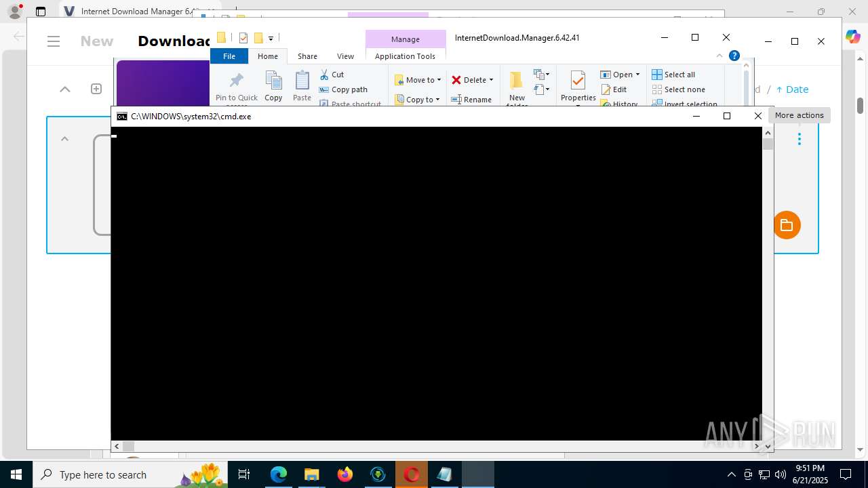The height and width of the screenshot is (488, 868).
Task: Switch to the Share ribbon tab
Action: [307, 56]
